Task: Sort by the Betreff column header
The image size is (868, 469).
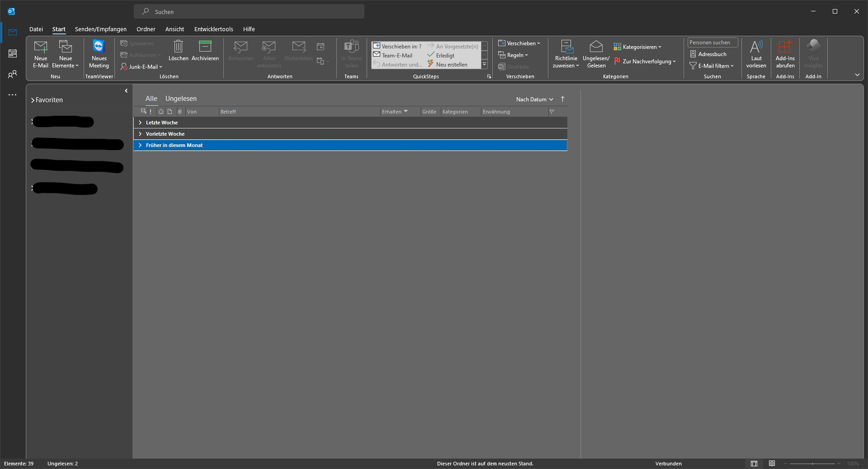Action: (300, 112)
